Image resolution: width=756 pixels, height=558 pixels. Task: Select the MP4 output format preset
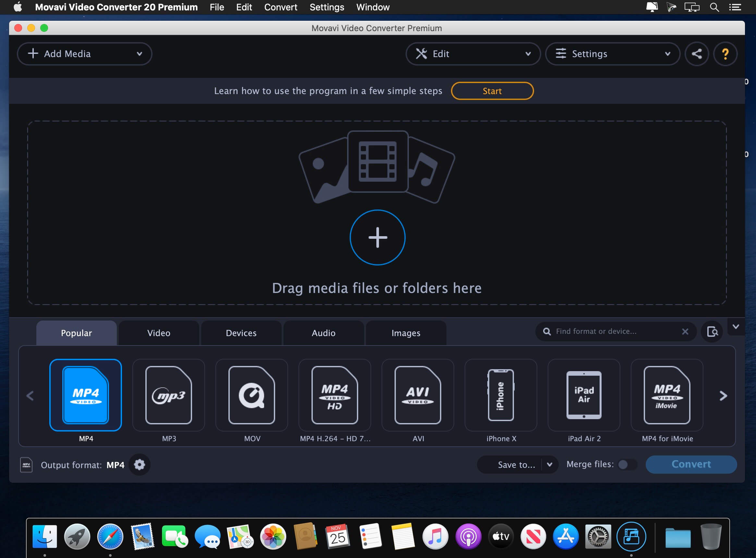coord(85,395)
